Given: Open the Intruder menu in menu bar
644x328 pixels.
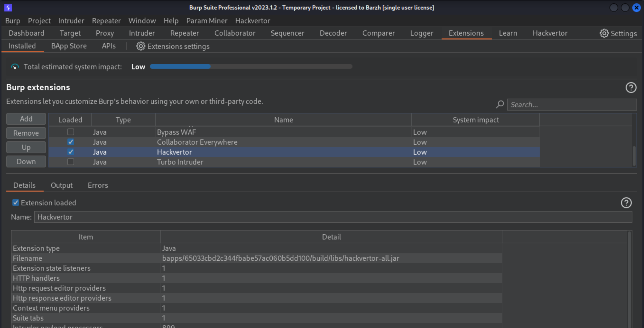Looking at the screenshot, I should [71, 21].
